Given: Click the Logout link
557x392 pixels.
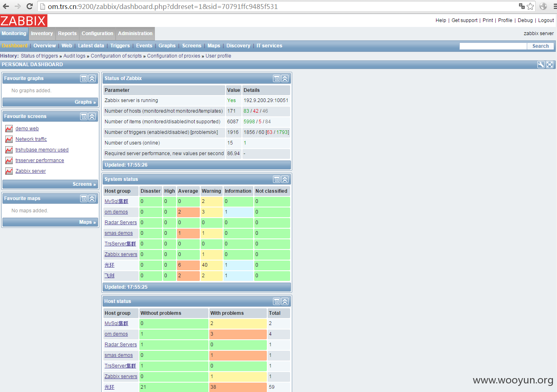Looking at the screenshot, I should coord(546,20).
